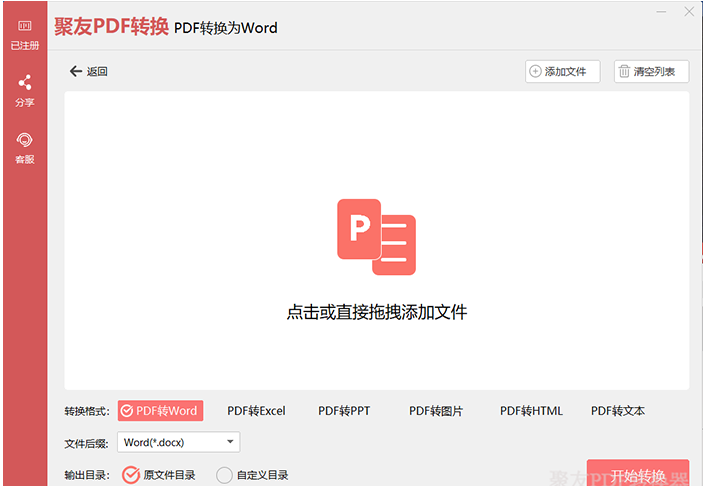Click the central PDF document icon

(376, 237)
